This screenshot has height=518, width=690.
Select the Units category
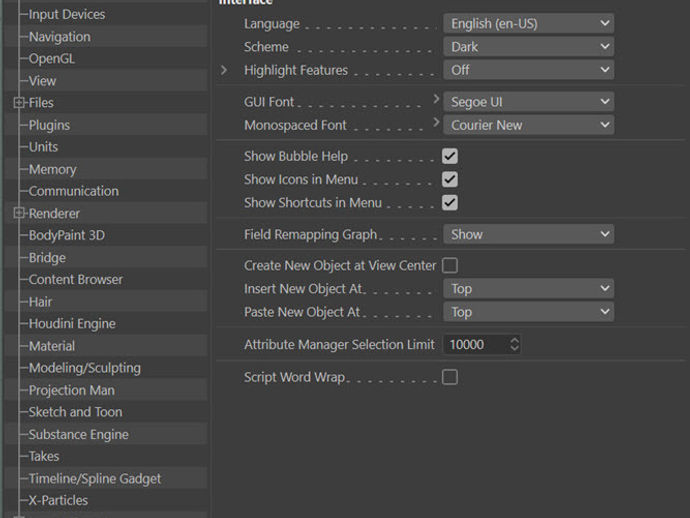click(x=43, y=147)
